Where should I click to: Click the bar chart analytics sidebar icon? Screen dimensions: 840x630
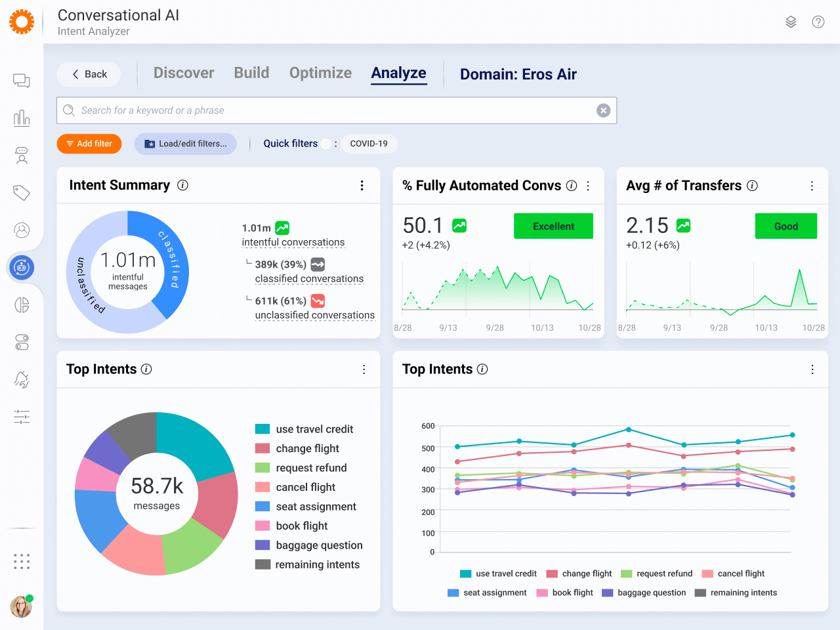(22, 118)
